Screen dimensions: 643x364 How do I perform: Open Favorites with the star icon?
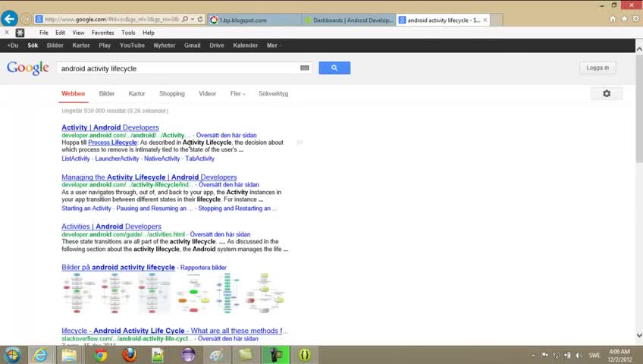tap(624, 19)
